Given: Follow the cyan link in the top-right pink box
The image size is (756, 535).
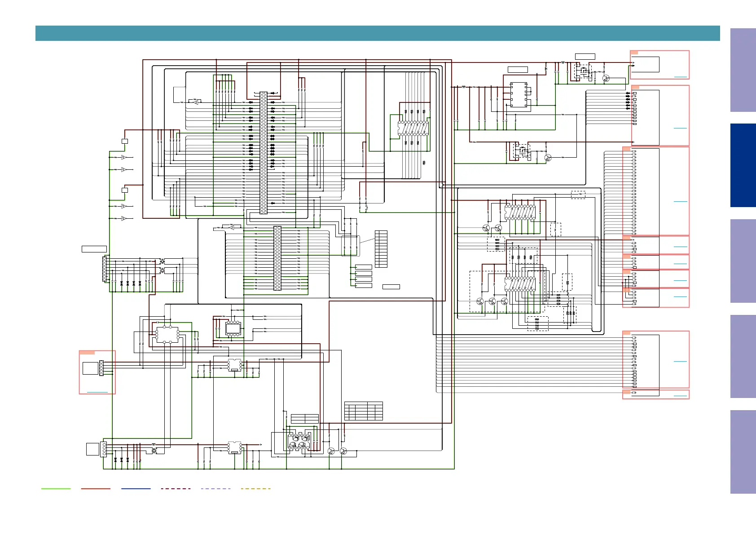Looking at the screenshot, I should [x=681, y=77].
